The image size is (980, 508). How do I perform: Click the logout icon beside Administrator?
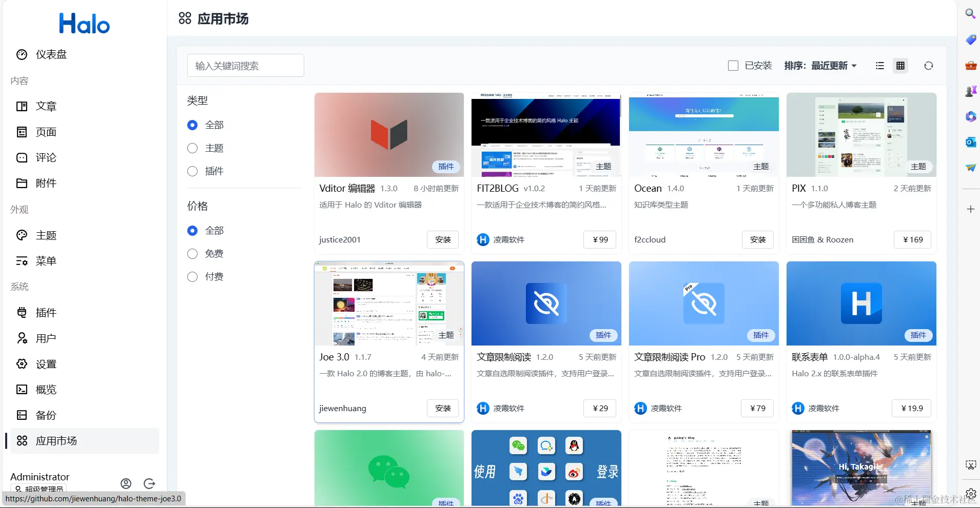coord(149,483)
